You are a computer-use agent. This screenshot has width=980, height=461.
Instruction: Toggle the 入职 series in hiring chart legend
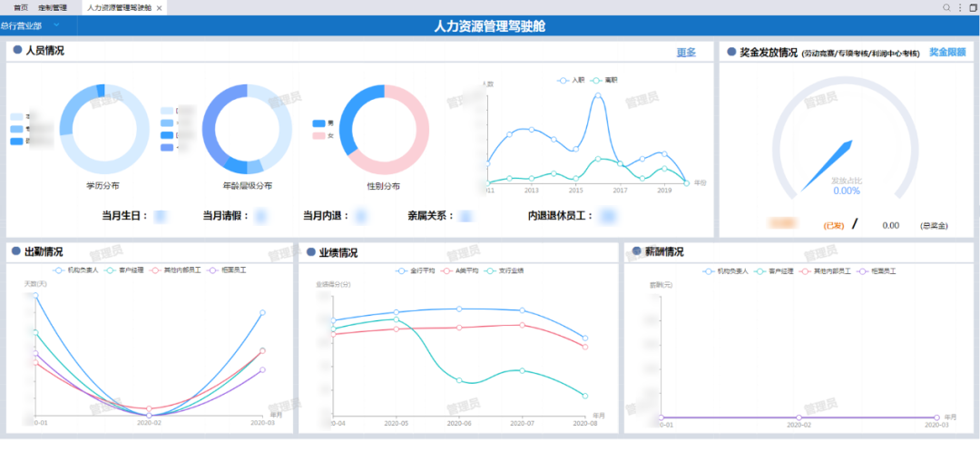(572, 80)
